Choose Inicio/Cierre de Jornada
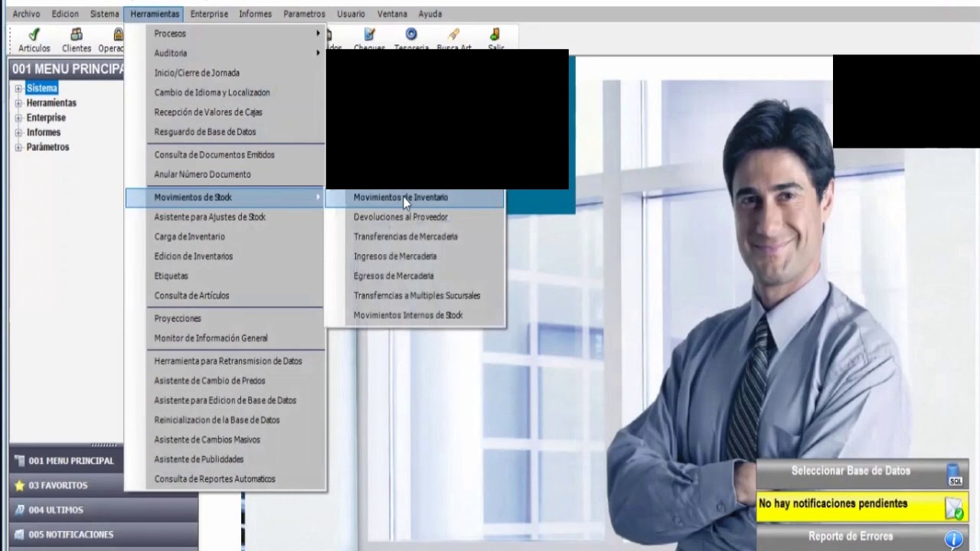The height and width of the screenshot is (551, 980). tap(226, 73)
